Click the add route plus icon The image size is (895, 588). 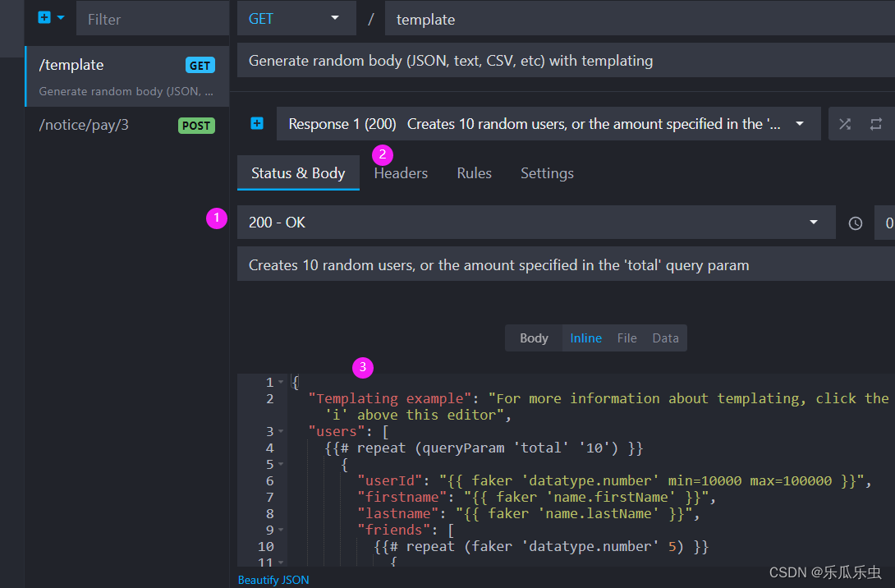pyautogui.click(x=44, y=18)
